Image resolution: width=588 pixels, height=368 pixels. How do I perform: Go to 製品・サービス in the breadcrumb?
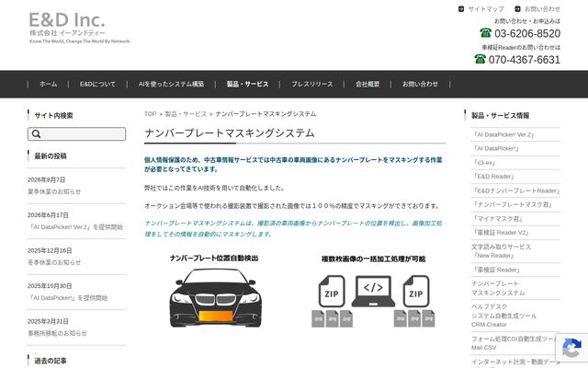(x=186, y=114)
